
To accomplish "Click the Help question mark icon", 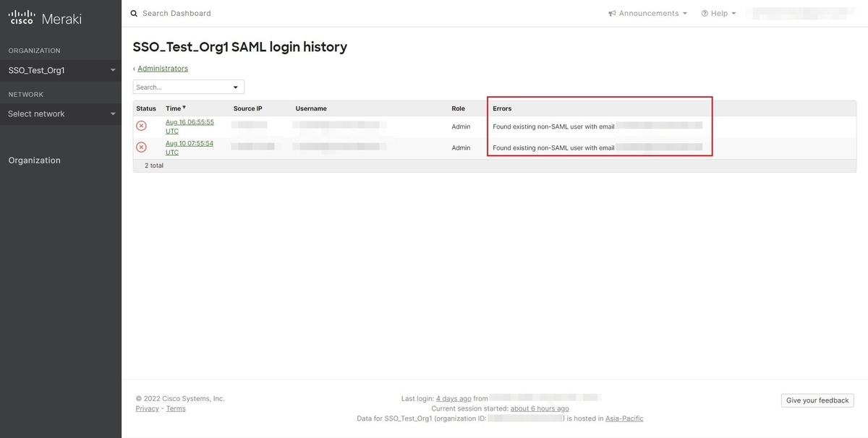I will pyautogui.click(x=705, y=13).
